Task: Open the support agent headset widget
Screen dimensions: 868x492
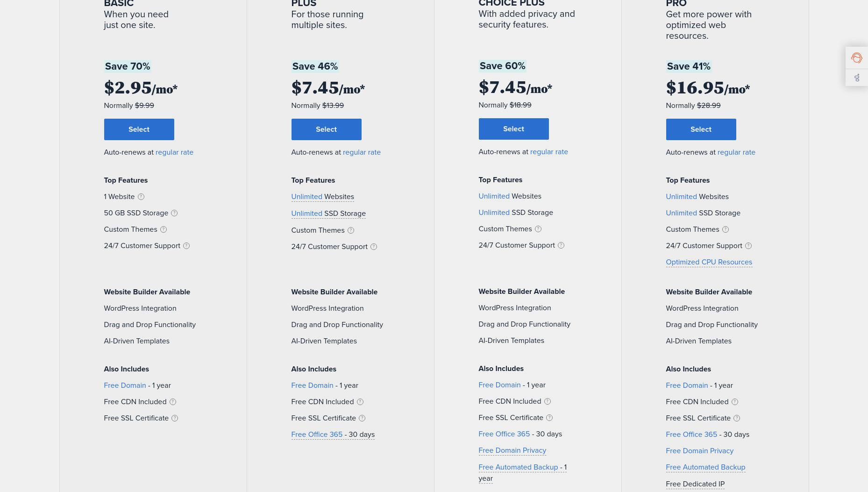Action: coord(856,58)
